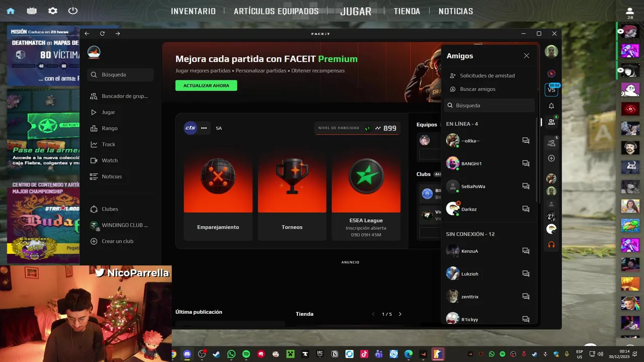The image size is (644, 362).
Task: Message friend Lukzioh
Action: (x=526, y=274)
